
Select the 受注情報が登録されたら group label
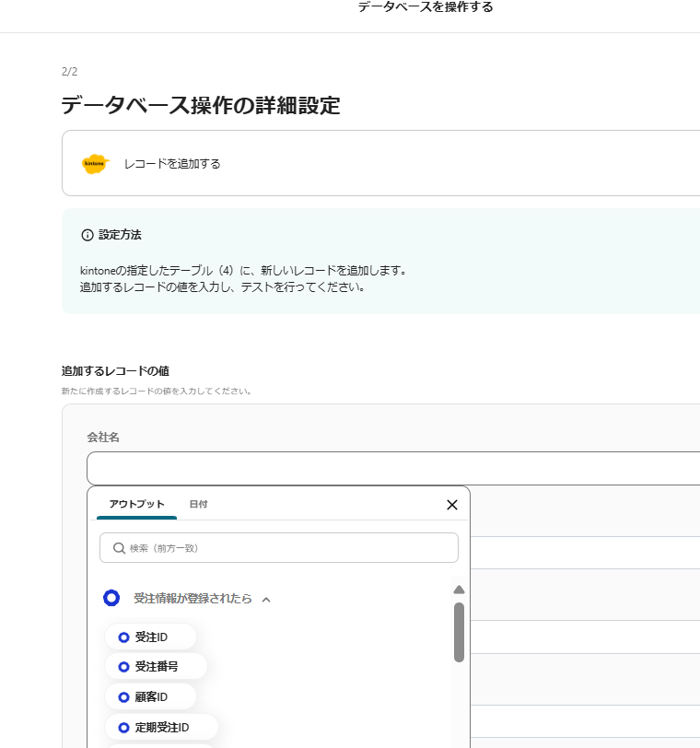[x=192, y=599]
